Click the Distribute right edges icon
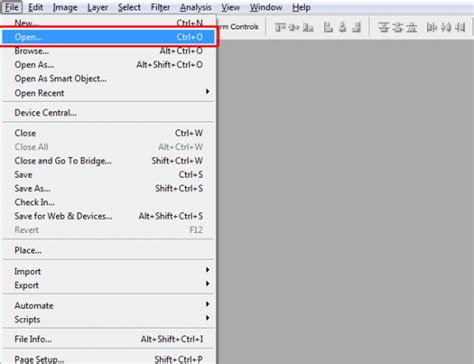The image size is (474, 364). (x=460, y=27)
